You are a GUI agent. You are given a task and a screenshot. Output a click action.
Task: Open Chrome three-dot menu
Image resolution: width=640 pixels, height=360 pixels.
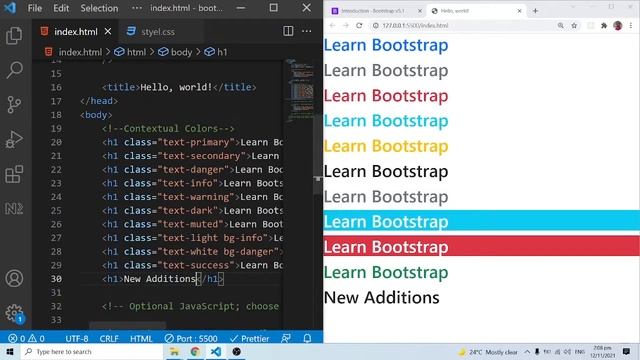tap(631, 25)
